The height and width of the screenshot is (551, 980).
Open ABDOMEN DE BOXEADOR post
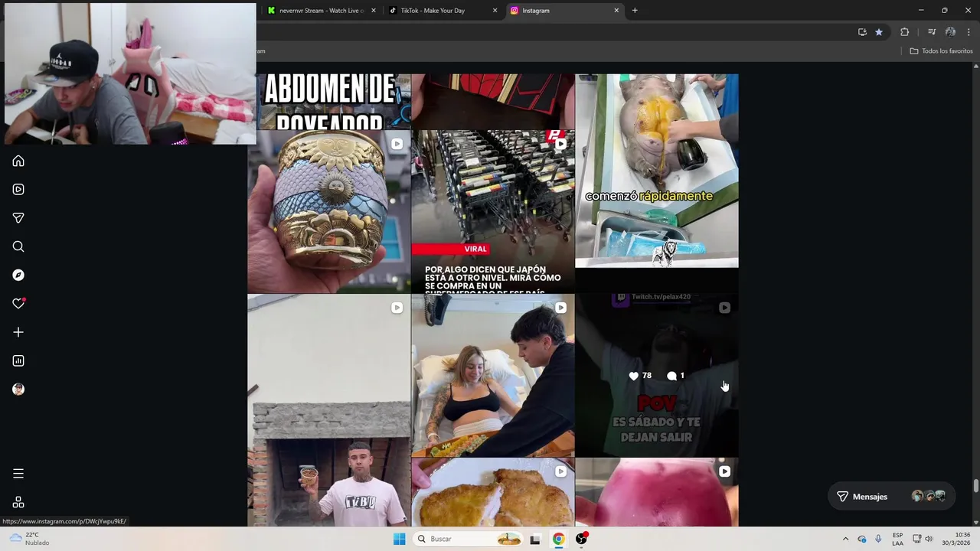point(329,101)
